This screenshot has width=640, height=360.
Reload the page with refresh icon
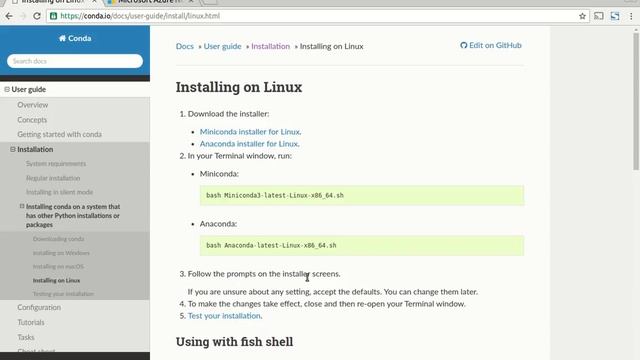(x=37, y=16)
